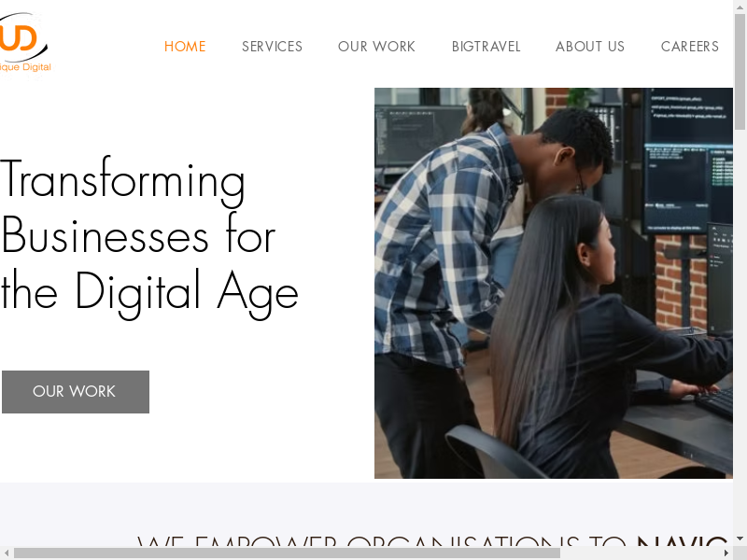Click the empty horizontal scrollbar track right of thumb
Viewport: 747px width, 560px height.
tap(641, 553)
